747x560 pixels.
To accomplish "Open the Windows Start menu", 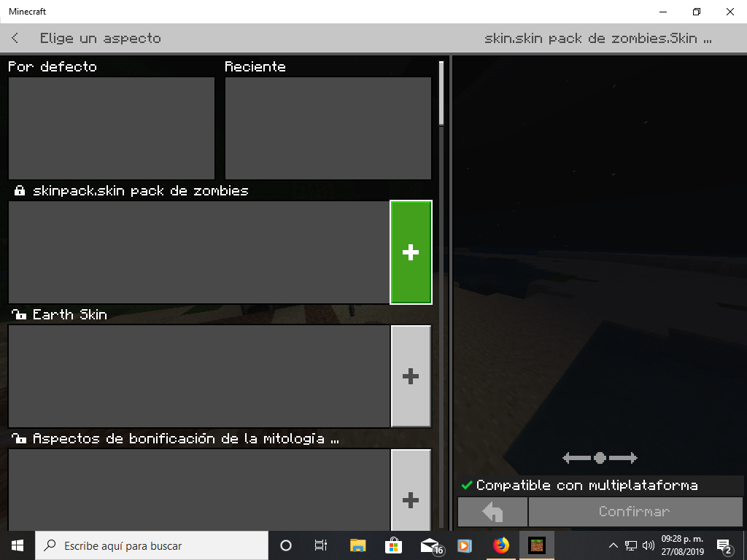I will 18,545.
